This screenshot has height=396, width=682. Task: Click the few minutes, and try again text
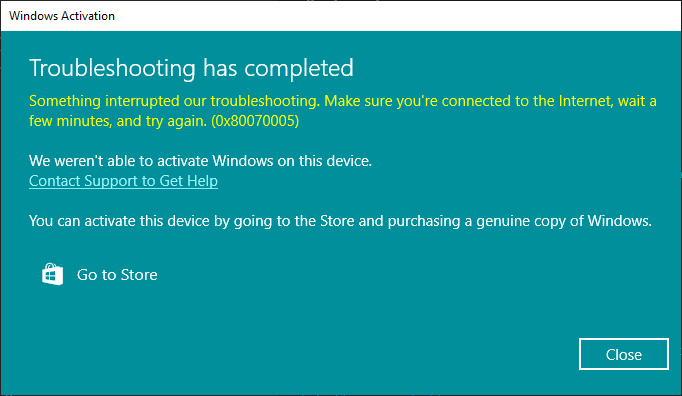[118, 121]
